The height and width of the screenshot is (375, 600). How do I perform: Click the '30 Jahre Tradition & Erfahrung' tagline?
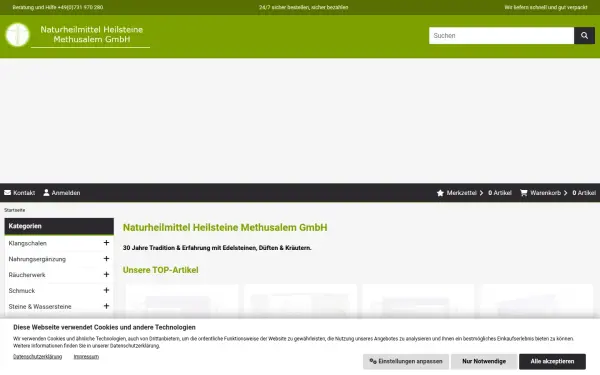click(x=217, y=248)
